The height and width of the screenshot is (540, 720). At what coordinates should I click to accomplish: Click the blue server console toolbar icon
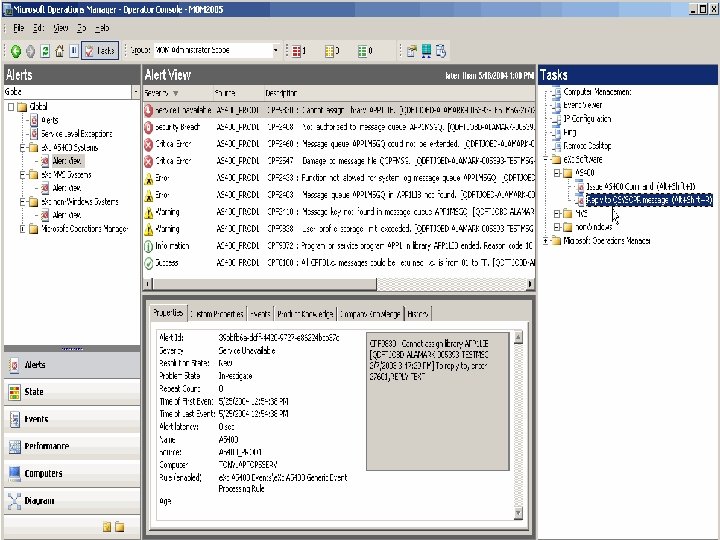[x=427, y=51]
